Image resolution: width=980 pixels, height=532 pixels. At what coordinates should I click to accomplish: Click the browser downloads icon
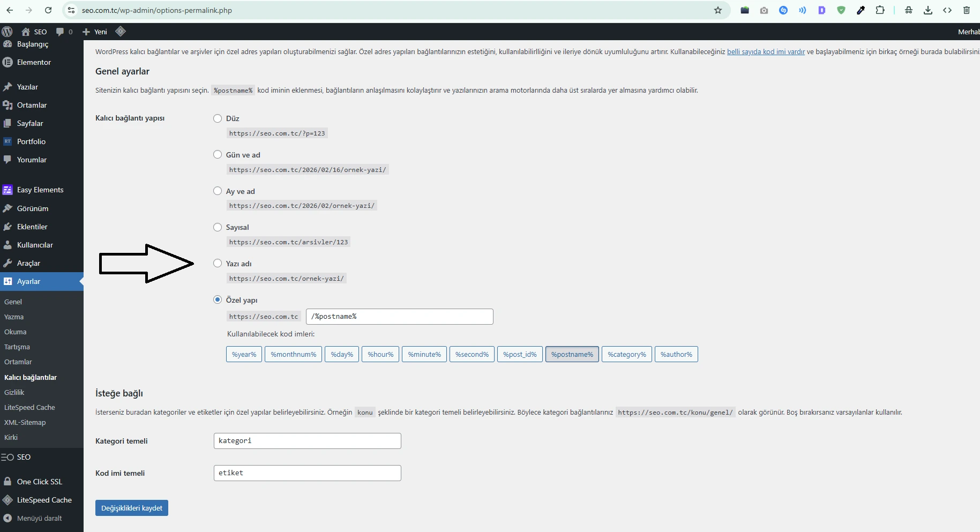(927, 10)
